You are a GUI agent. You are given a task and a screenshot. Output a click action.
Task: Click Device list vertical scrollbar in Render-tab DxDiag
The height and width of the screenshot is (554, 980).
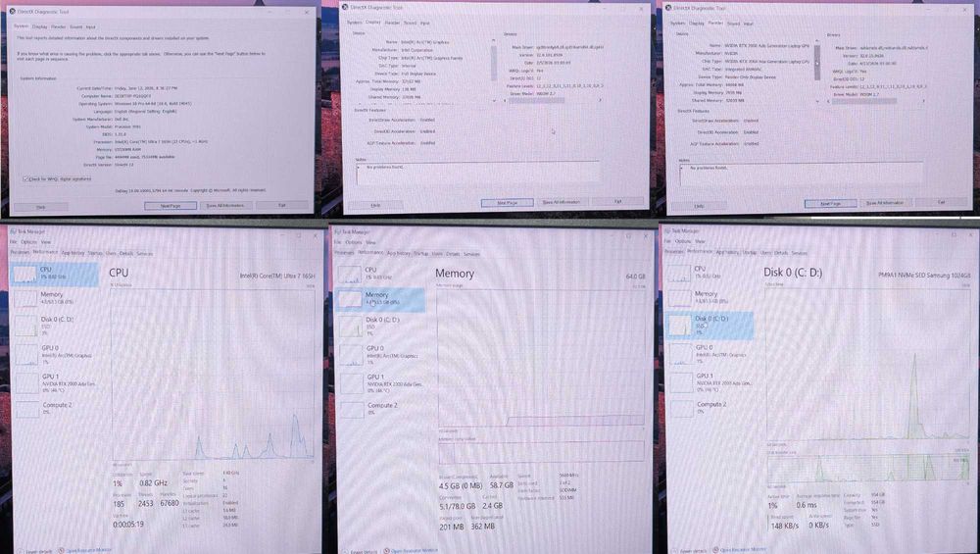click(x=817, y=70)
